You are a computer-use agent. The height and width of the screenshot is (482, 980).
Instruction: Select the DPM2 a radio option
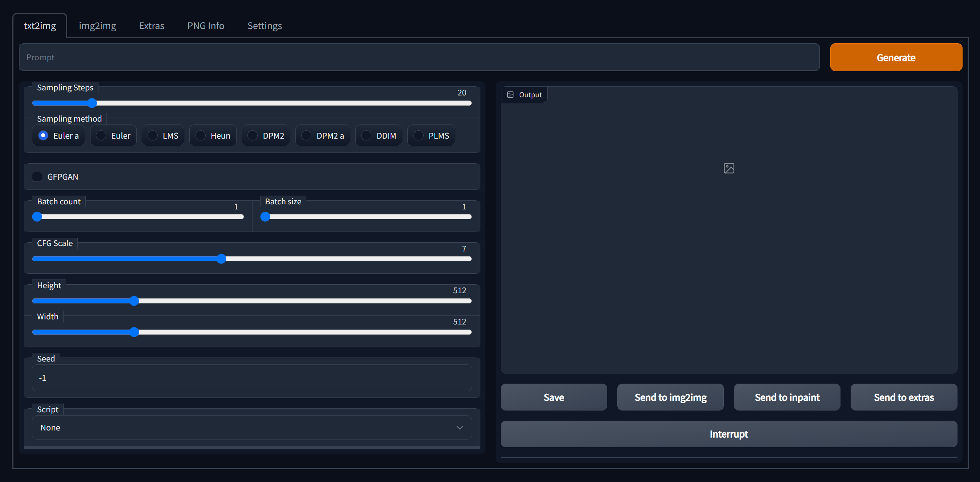tap(307, 136)
